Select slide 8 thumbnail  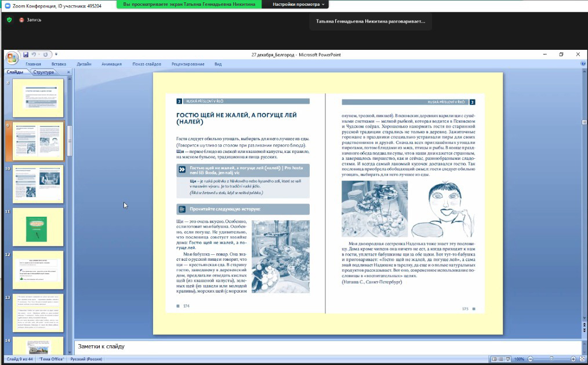pyautogui.click(x=38, y=98)
